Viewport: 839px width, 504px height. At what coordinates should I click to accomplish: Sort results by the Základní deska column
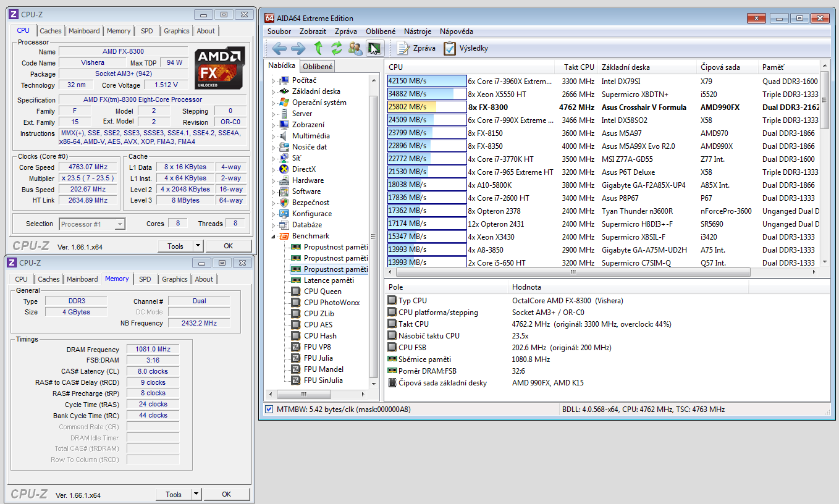point(647,67)
